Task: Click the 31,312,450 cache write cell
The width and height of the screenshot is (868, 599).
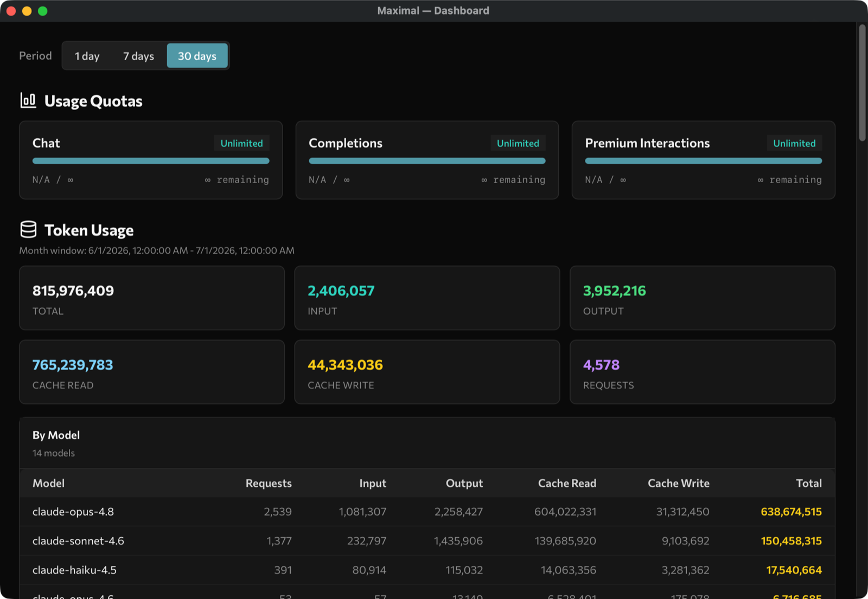Action: (682, 512)
